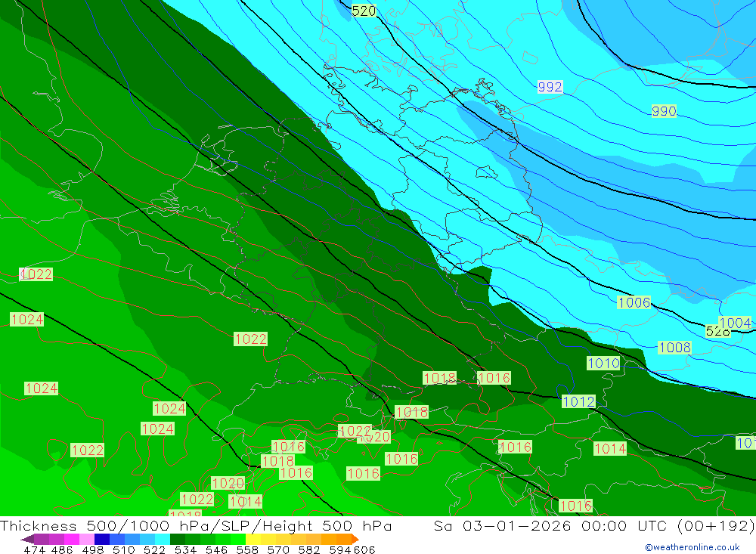Screen dimensions: 756x554
Task: Click the legend value 546
Action: point(216,549)
